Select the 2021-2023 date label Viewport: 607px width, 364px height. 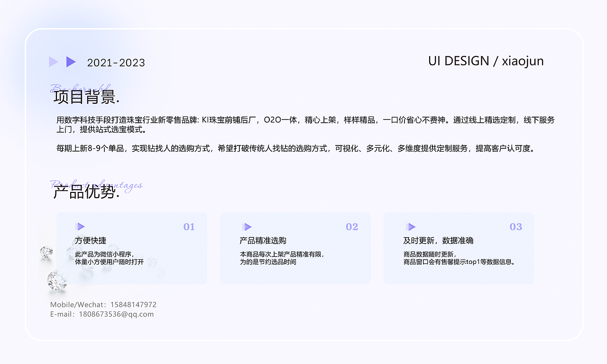click(116, 63)
